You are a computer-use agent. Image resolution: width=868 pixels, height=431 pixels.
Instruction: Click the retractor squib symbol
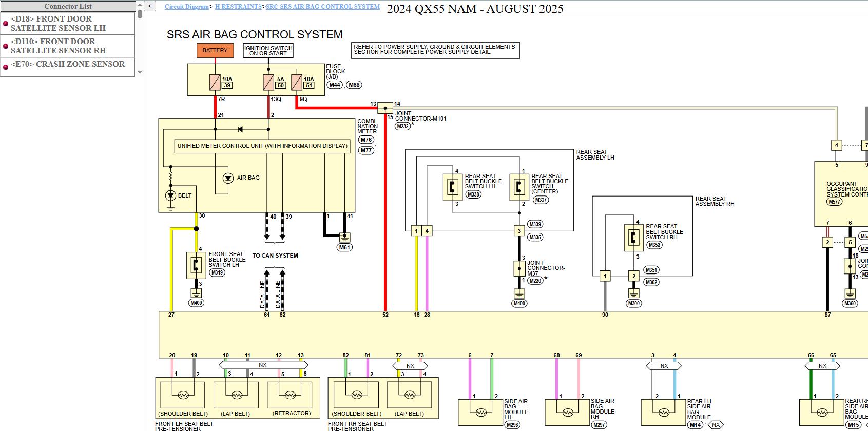tap(290, 396)
